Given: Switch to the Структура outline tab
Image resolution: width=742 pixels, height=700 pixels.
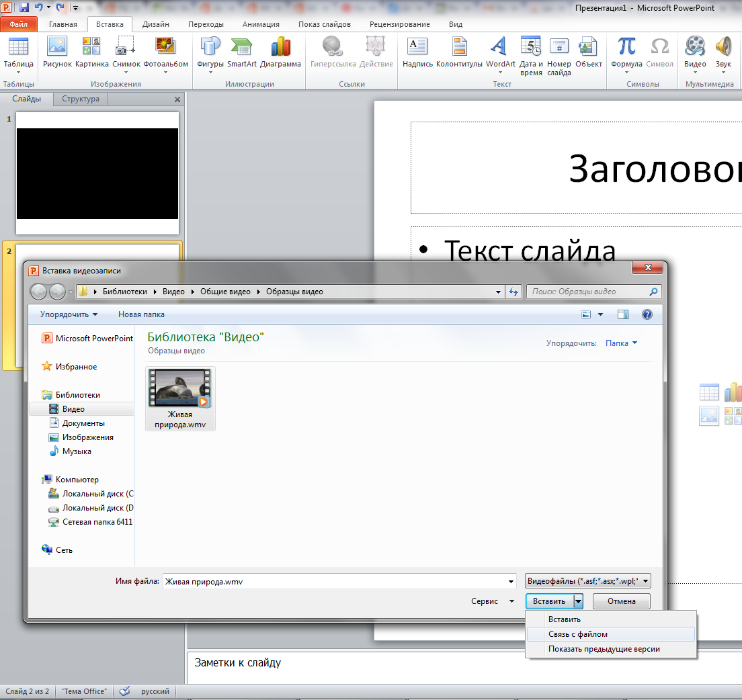Looking at the screenshot, I should 81,99.
